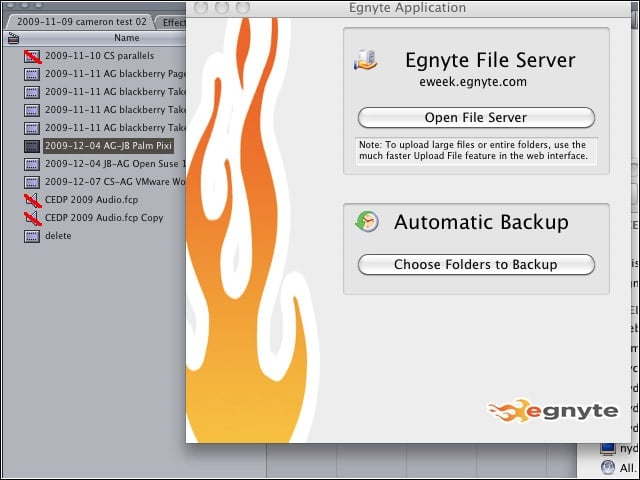Click the offline audio icon for CEDP 2009 Audio.fcp
Image resolution: width=640 pixels, height=480 pixels.
[x=32, y=200]
